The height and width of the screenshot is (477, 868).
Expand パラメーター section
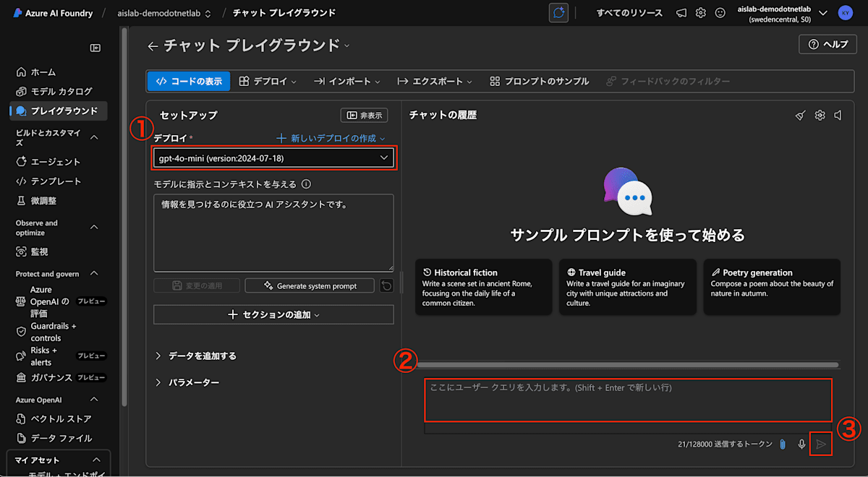(188, 382)
